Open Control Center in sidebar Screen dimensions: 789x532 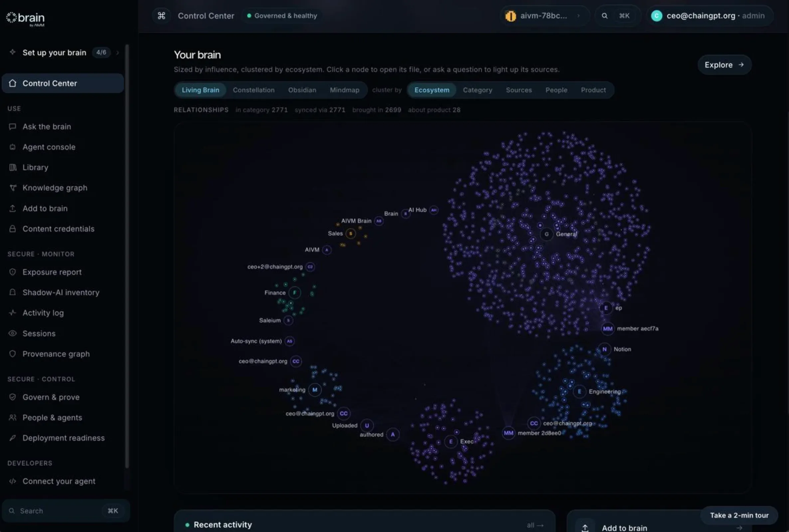coord(63,83)
